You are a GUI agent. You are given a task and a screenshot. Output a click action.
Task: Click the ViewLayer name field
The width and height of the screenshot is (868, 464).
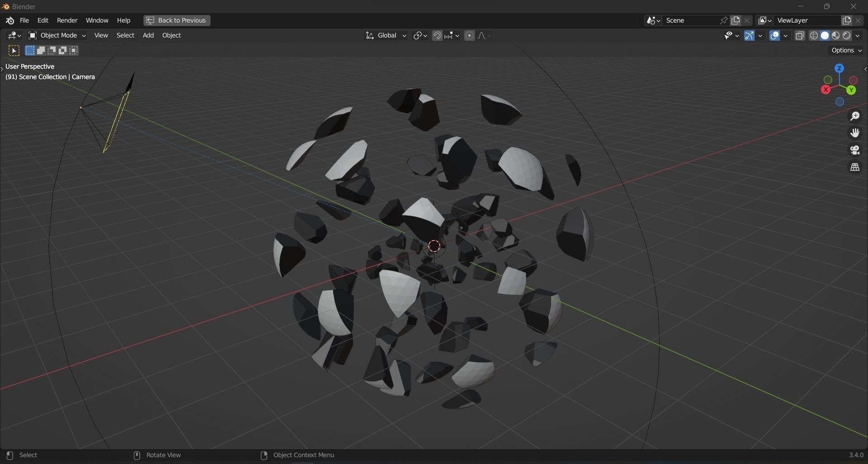pyautogui.click(x=807, y=20)
